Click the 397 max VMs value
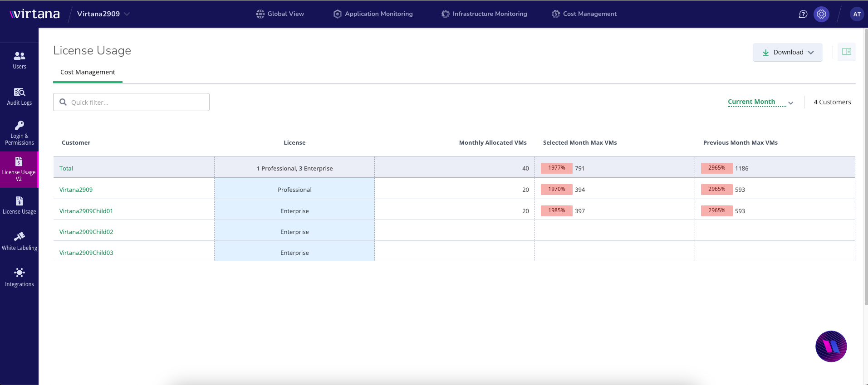Screen dimensions: 868x385 [x=579, y=211]
